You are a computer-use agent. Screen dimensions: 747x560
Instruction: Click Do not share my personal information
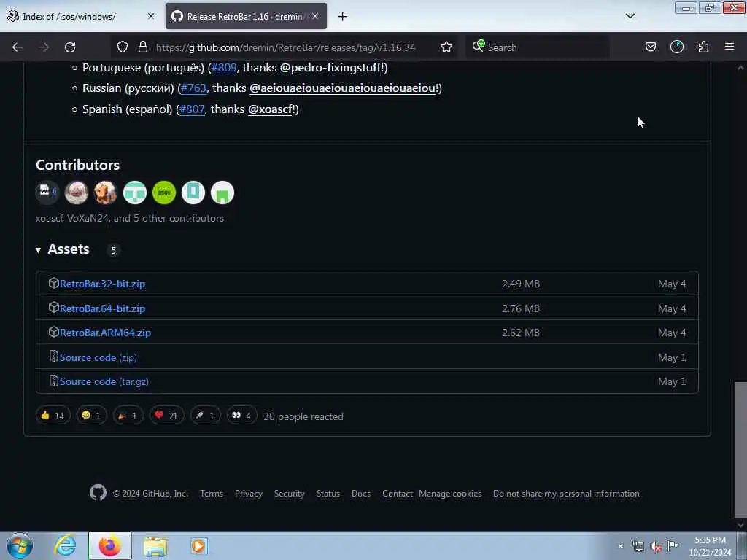[566, 494]
